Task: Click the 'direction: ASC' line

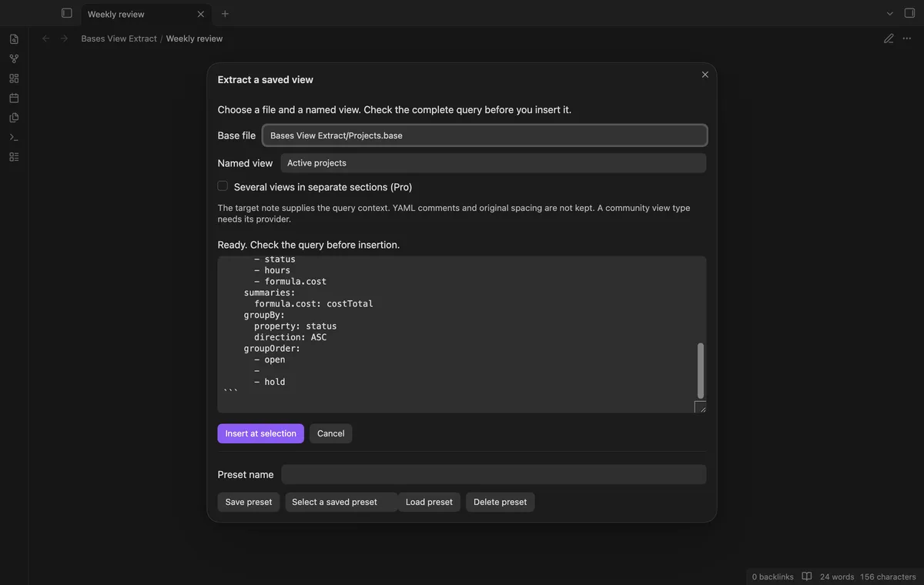Action: 290,337
